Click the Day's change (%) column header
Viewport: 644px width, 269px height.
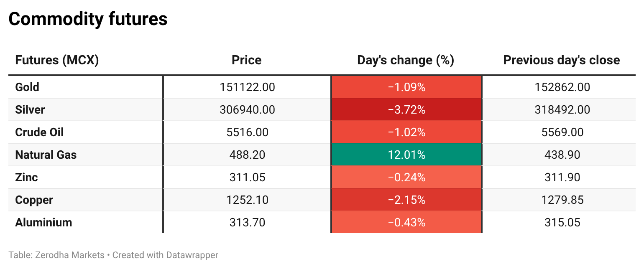[x=406, y=60]
